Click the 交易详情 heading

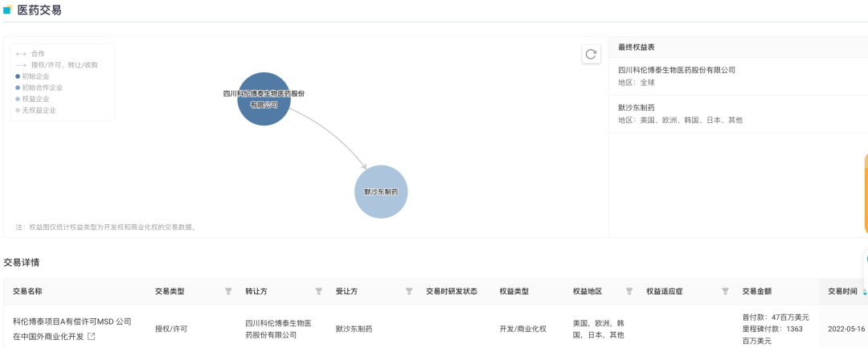click(22, 263)
